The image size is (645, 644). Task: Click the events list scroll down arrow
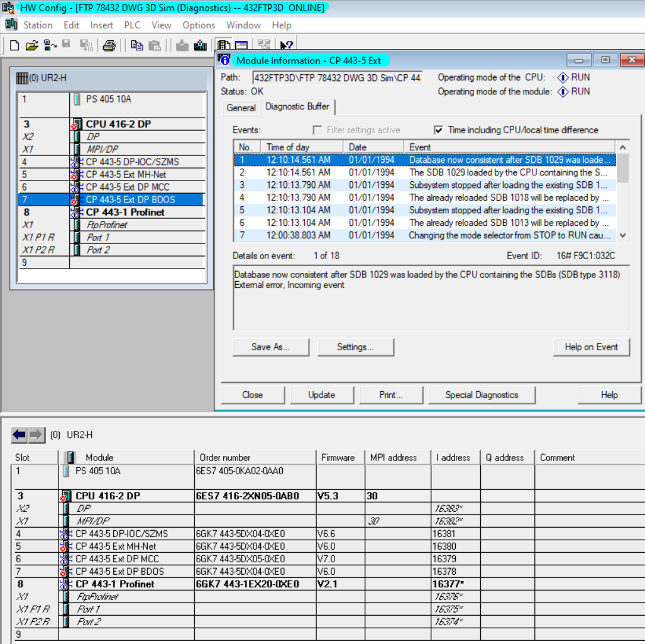(622, 235)
